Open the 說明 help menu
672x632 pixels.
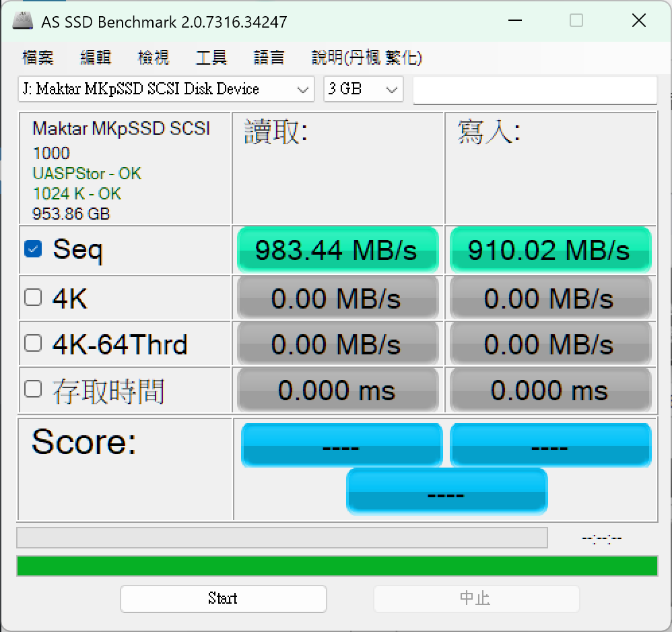[x=366, y=58]
